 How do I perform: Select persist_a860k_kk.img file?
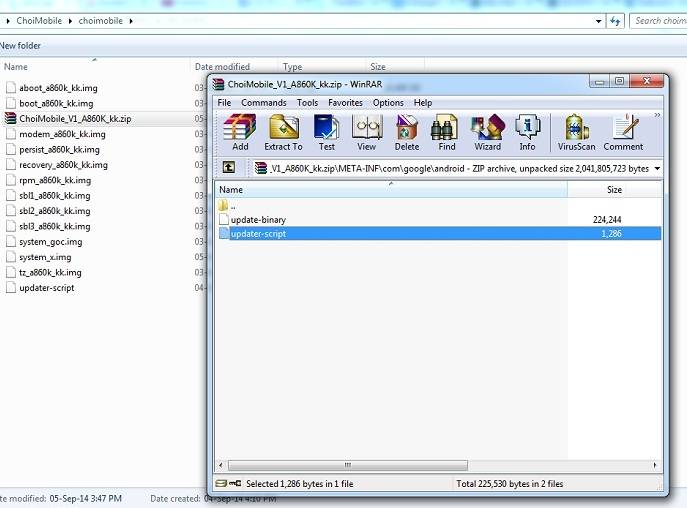tap(53, 149)
